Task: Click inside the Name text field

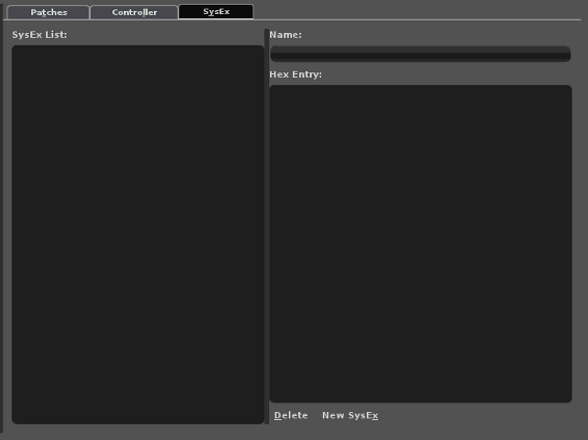Action: 420,54
